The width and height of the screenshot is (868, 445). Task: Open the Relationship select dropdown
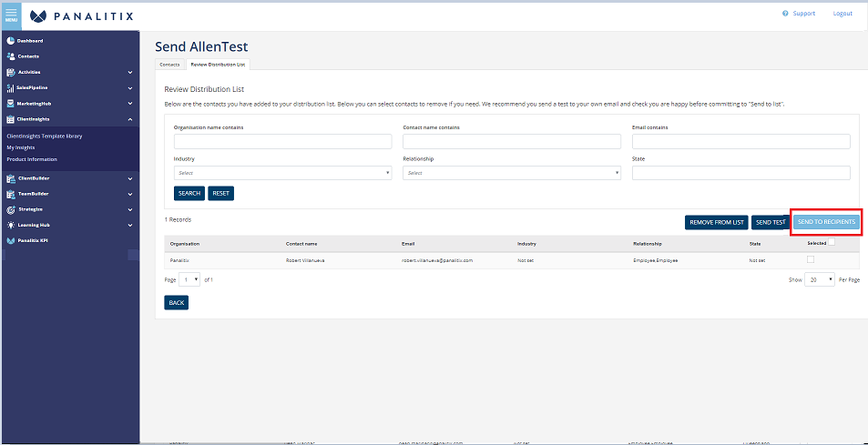pyautogui.click(x=512, y=173)
